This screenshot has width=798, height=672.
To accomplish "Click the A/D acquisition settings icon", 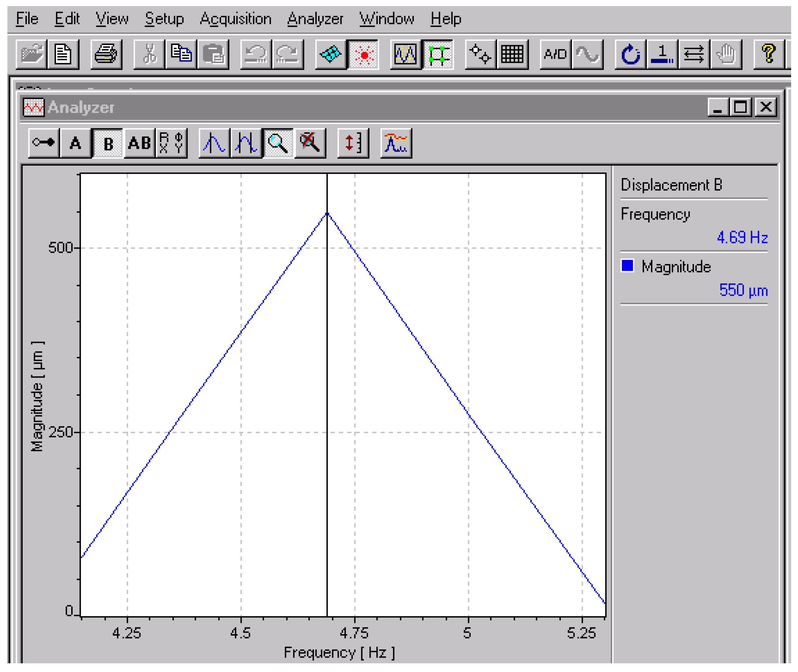I will 555,54.
